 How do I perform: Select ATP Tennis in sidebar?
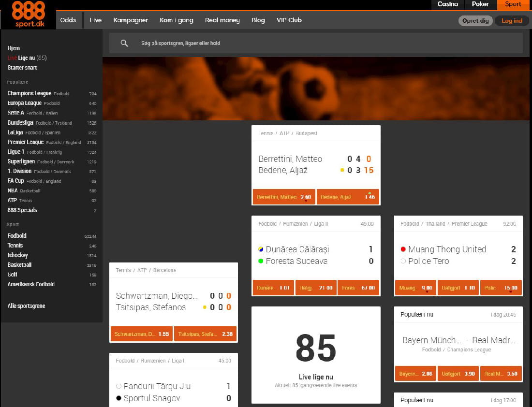click(x=52, y=201)
